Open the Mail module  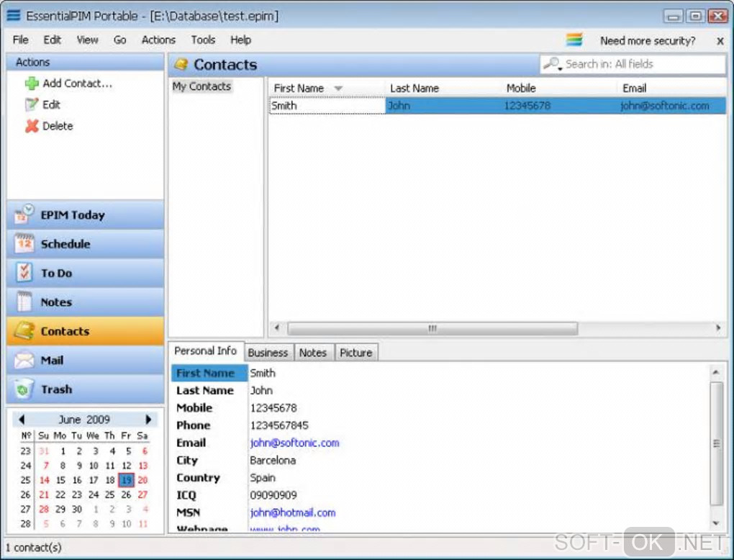[85, 360]
